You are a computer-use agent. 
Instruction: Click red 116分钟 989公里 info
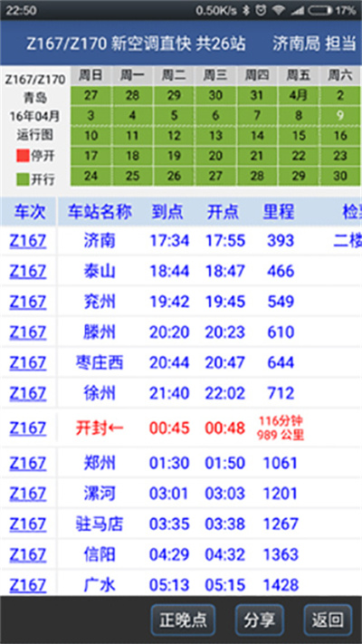click(281, 428)
